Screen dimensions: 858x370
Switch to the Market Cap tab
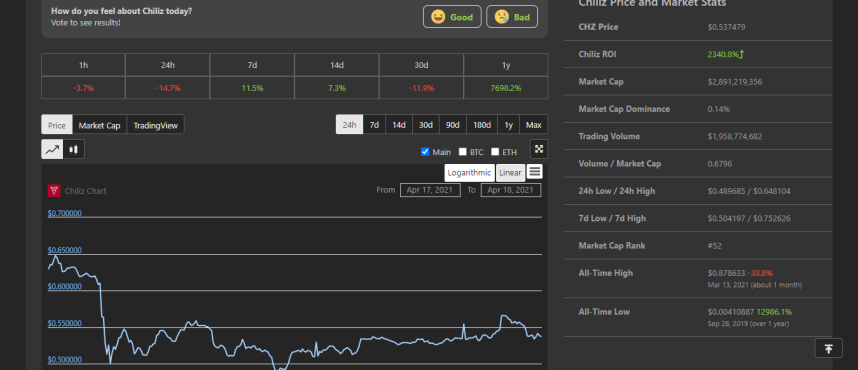pos(100,125)
